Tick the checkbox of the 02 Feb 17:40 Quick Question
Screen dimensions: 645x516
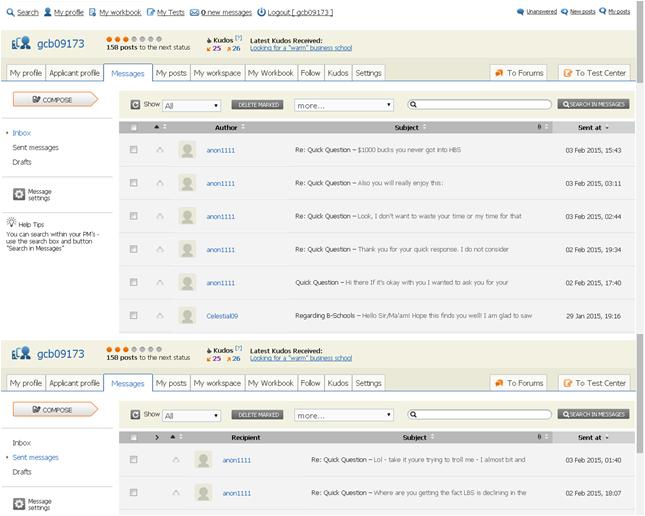coord(134,282)
